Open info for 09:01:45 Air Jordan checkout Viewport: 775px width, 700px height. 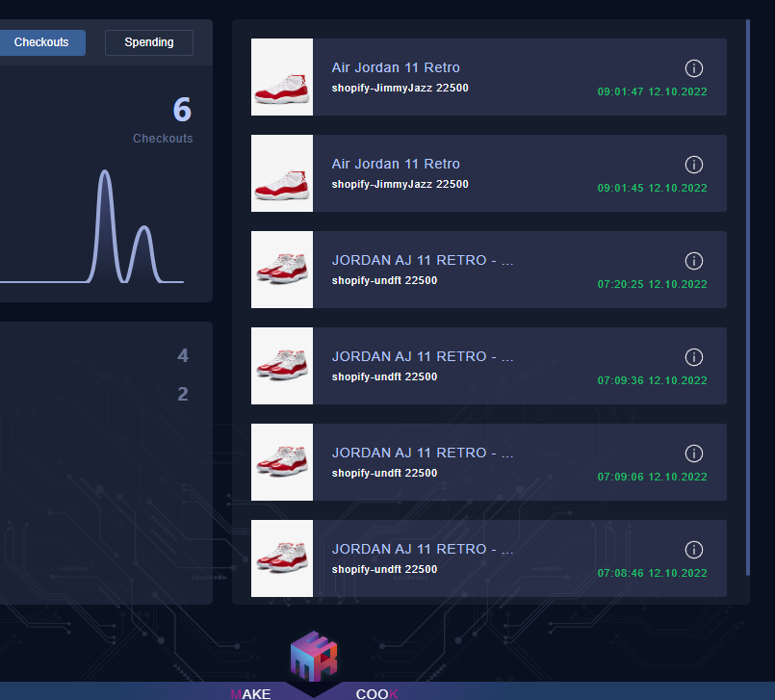point(694,165)
